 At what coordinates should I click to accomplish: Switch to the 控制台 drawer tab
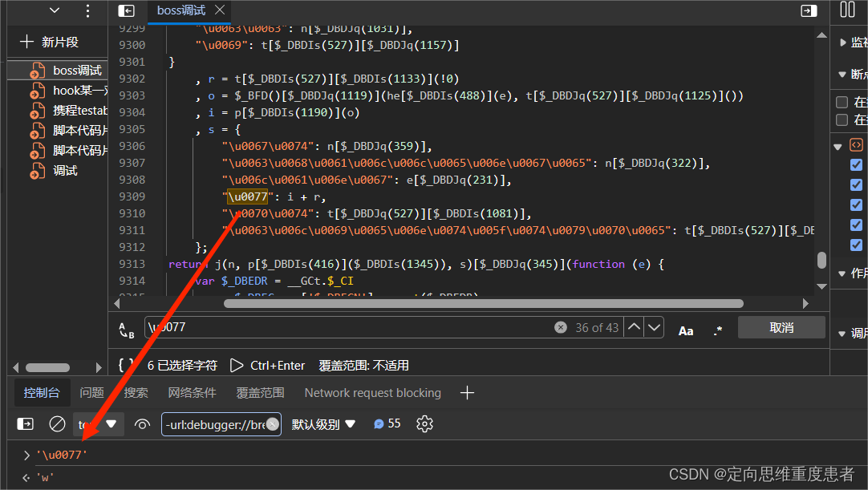[42, 392]
